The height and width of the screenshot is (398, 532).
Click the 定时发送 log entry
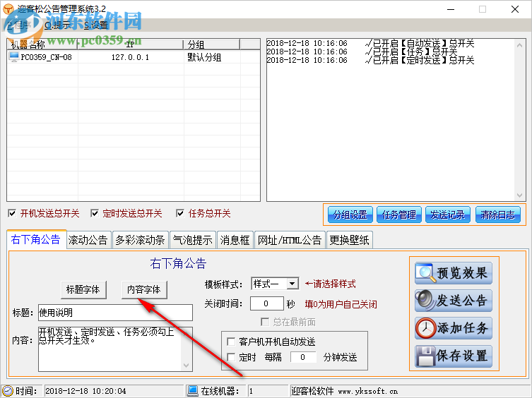[370, 61]
